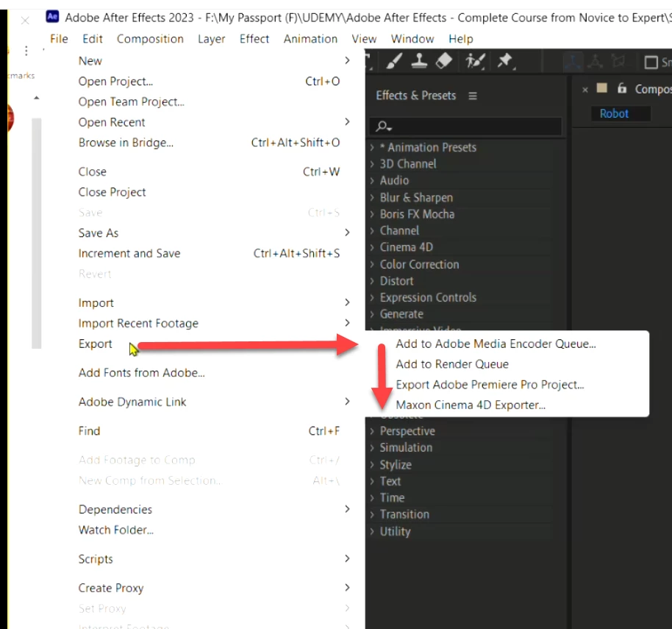Expand the New submenu
Viewport: 672px width, 629px height.
pyautogui.click(x=214, y=61)
